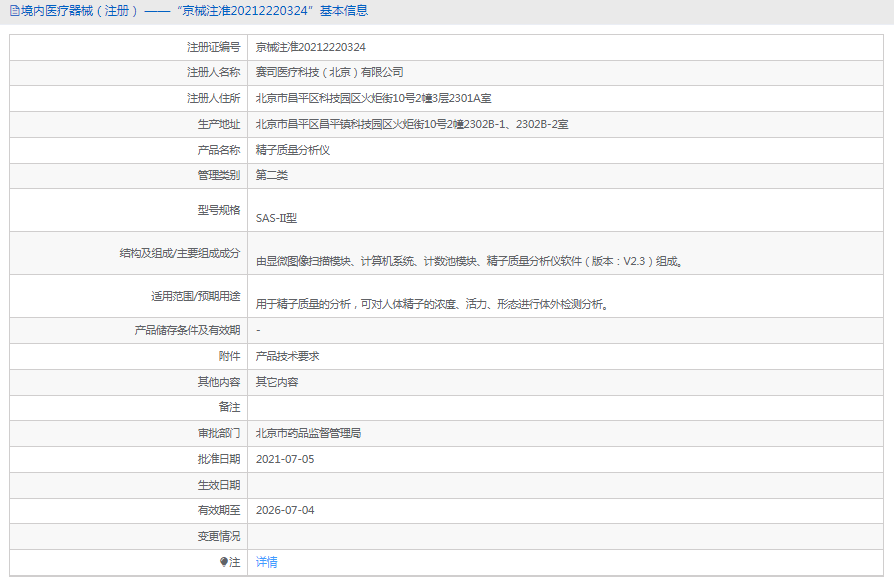Select model spec SAS-II型

coord(277,218)
